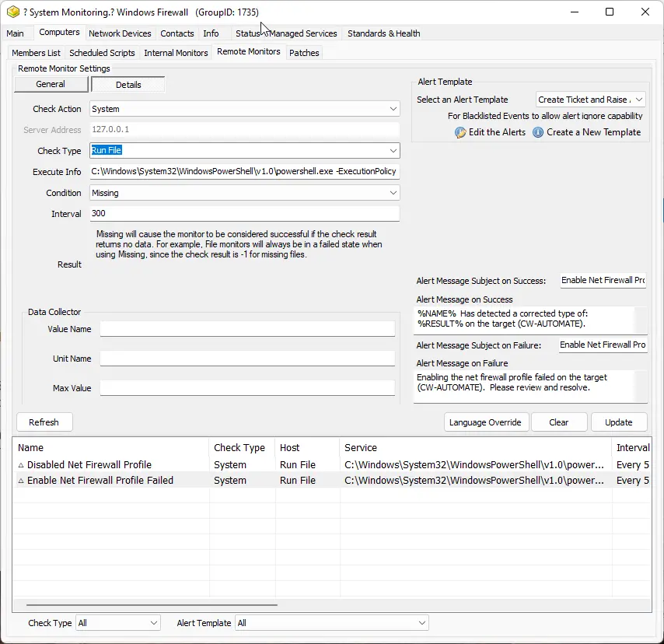This screenshot has width=664, height=644.
Task: Select the Enable Net Firewall Profile Failed row
Action: point(331,481)
